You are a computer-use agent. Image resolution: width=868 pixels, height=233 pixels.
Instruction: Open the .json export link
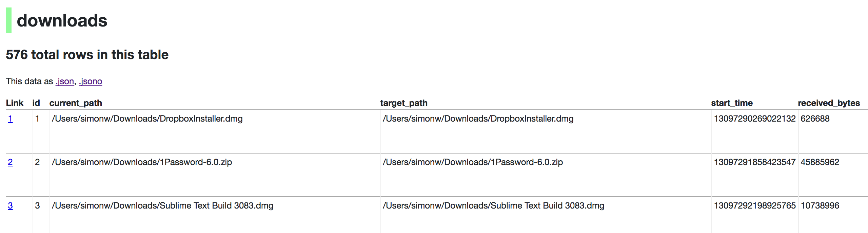click(64, 82)
